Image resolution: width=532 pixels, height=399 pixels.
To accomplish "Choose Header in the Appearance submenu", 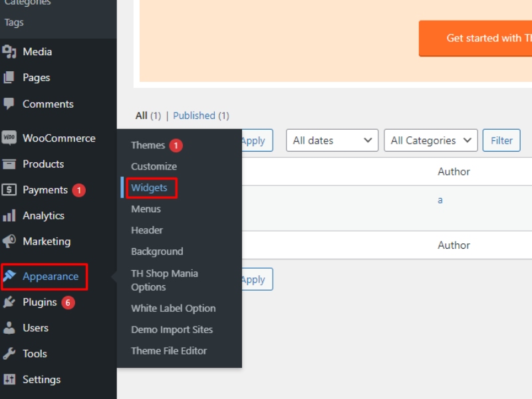I will [147, 230].
